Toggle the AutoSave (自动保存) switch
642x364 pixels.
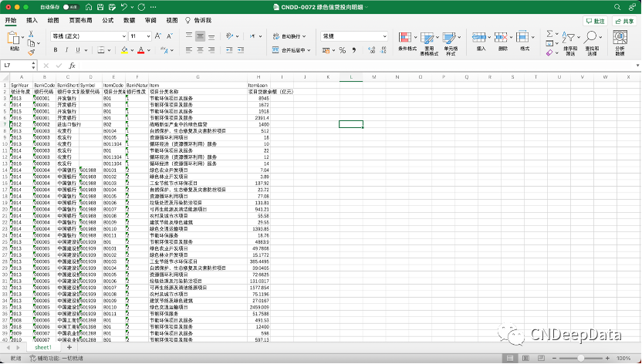[71, 7]
